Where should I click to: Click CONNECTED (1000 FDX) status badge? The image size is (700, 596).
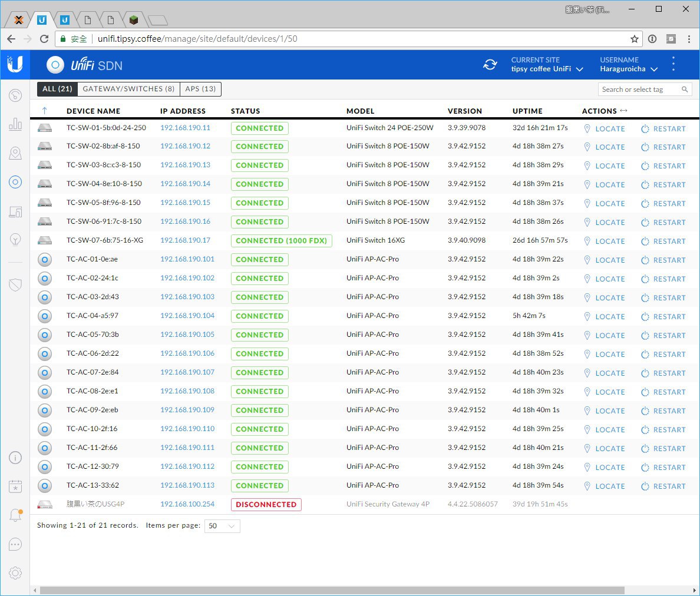pyautogui.click(x=281, y=241)
